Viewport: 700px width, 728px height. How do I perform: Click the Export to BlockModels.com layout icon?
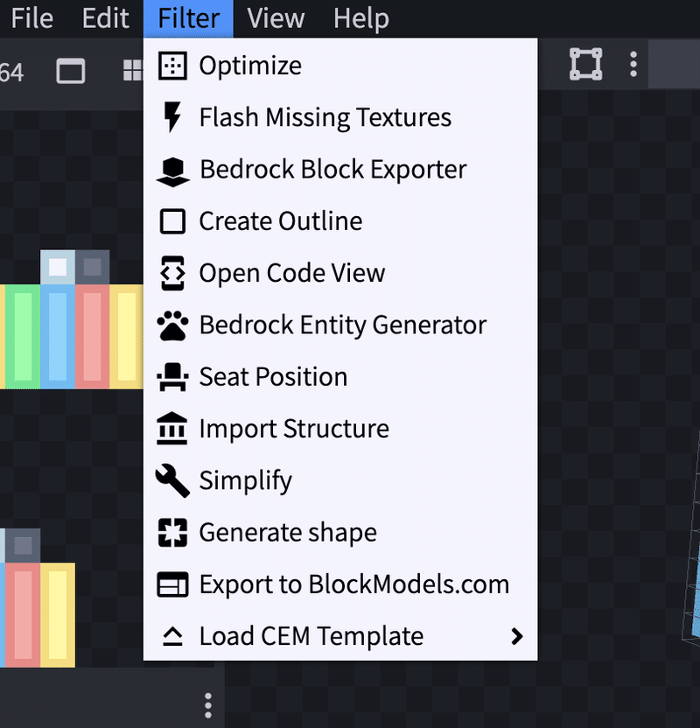point(172,584)
